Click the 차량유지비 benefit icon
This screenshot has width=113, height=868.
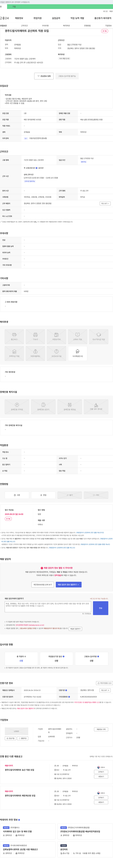point(56,337)
